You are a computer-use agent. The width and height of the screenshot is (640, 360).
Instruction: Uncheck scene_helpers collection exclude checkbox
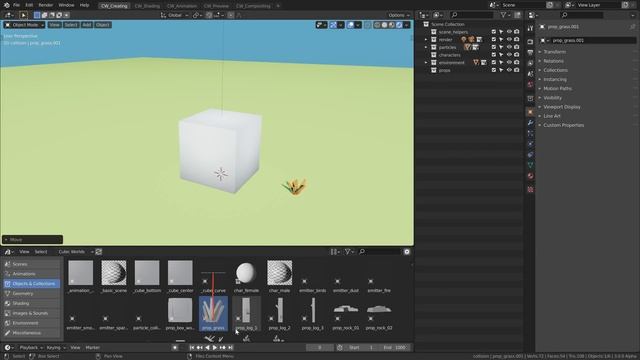click(494, 32)
